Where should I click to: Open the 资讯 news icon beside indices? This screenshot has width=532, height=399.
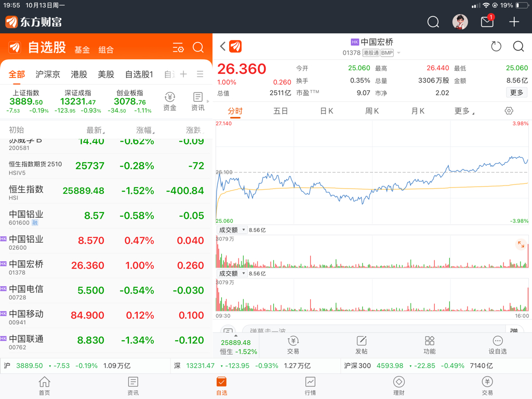[198, 101]
